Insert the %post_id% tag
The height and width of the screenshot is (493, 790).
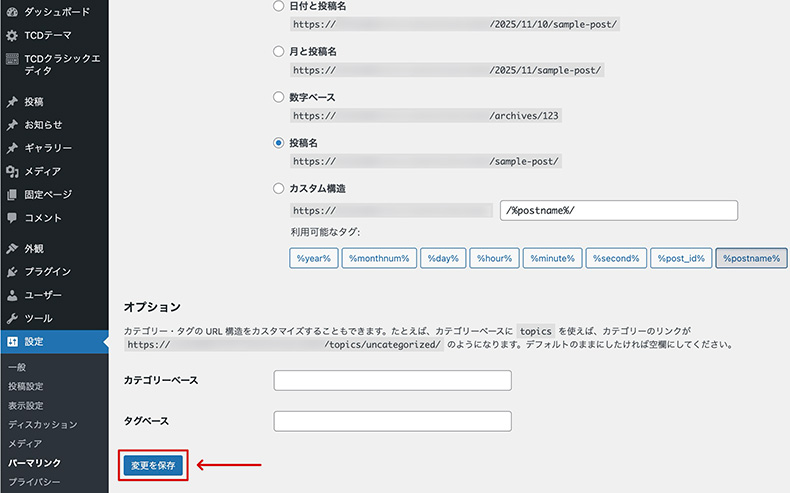[681, 258]
